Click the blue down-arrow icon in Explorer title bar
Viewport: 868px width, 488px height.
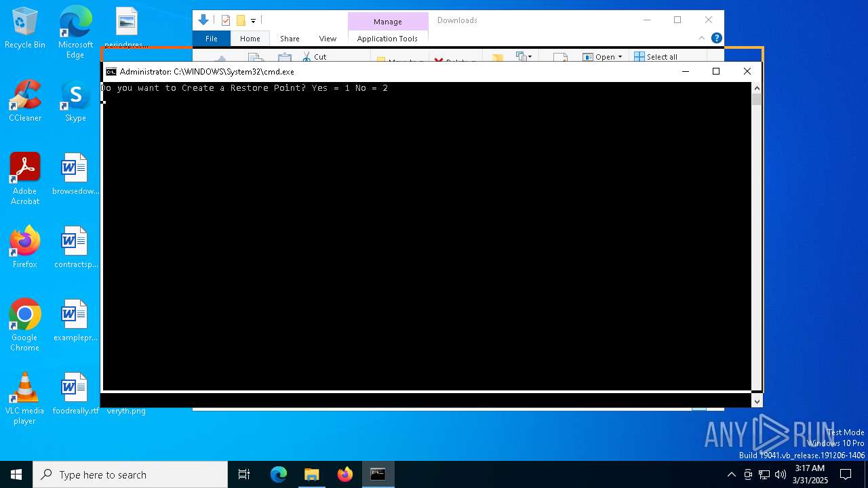(x=203, y=20)
